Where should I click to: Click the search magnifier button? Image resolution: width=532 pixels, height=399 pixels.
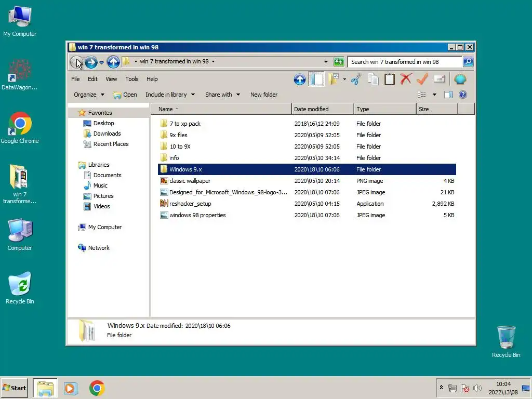pyautogui.click(x=468, y=62)
